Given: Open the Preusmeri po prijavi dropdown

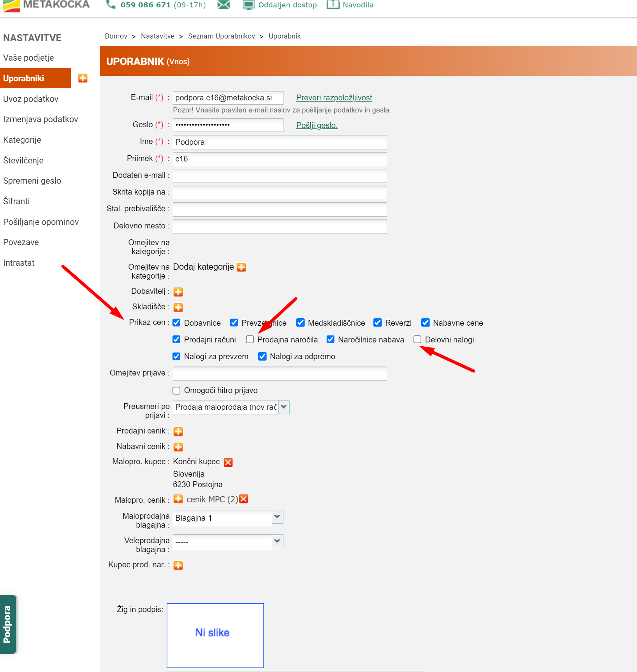Looking at the screenshot, I should 284,407.
